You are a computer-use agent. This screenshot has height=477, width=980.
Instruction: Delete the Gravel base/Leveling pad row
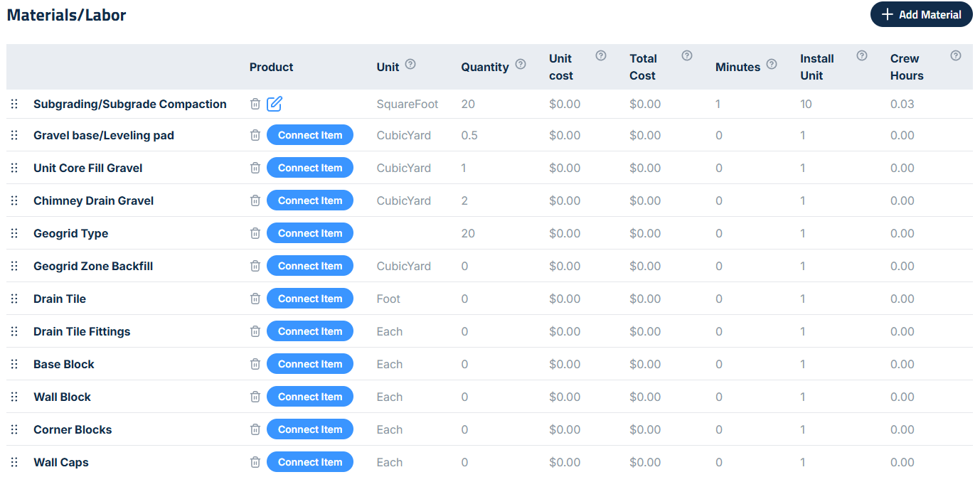click(255, 135)
